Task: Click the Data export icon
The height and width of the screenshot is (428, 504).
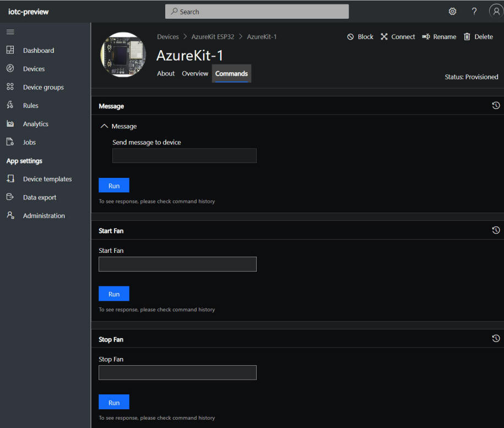Action: [10, 197]
